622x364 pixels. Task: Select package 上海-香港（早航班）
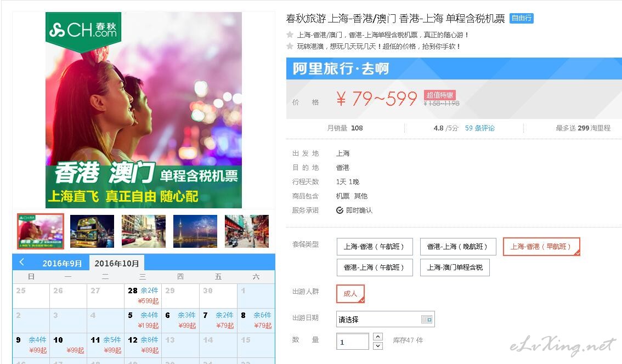pyautogui.click(x=541, y=247)
